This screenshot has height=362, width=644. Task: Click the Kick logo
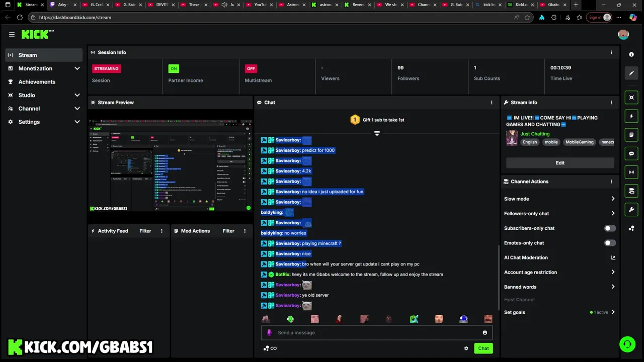tap(38, 34)
